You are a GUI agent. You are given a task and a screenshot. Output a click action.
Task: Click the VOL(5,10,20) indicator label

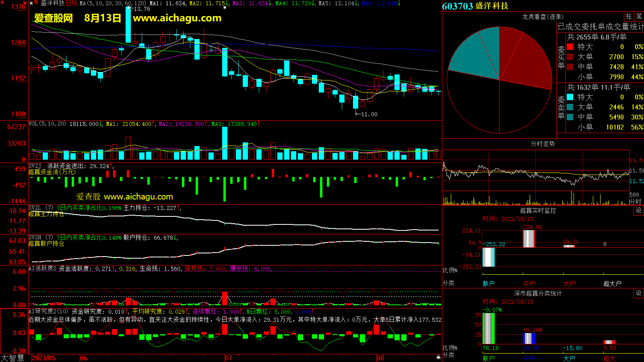click(47, 124)
